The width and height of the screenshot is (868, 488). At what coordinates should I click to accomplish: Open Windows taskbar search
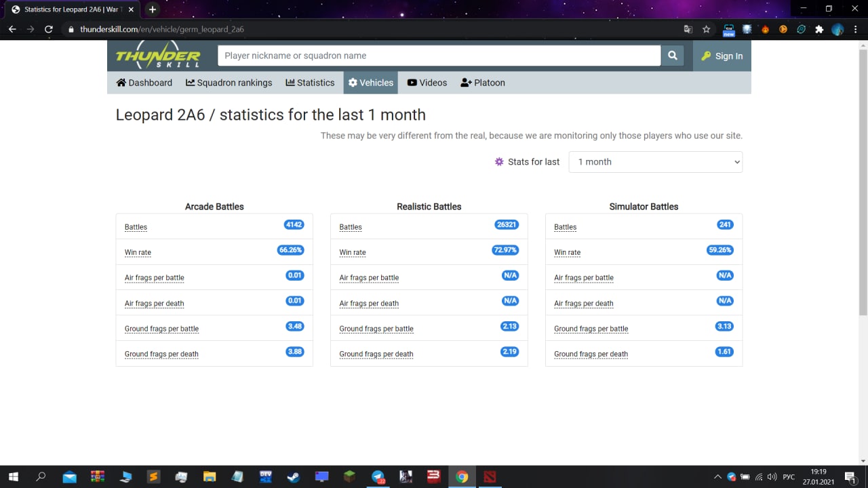(41, 476)
